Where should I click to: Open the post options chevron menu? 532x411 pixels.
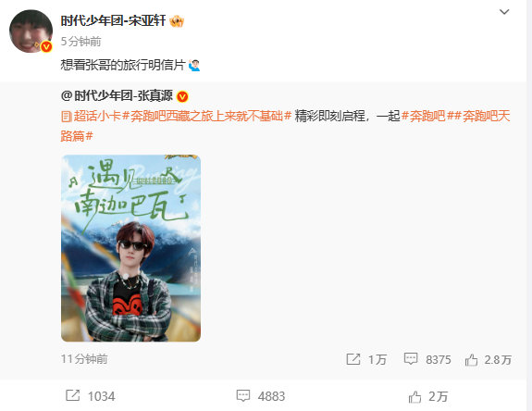[504, 12]
